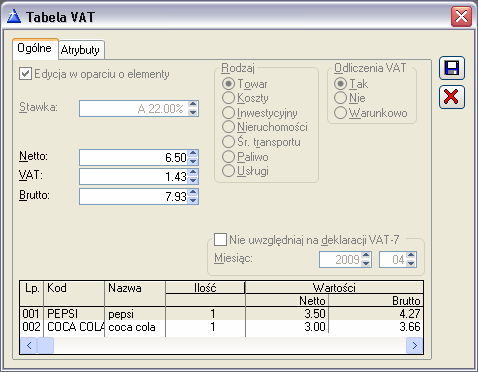Open the Ogólne tab
Screen dimensions: 478x372
35,49
